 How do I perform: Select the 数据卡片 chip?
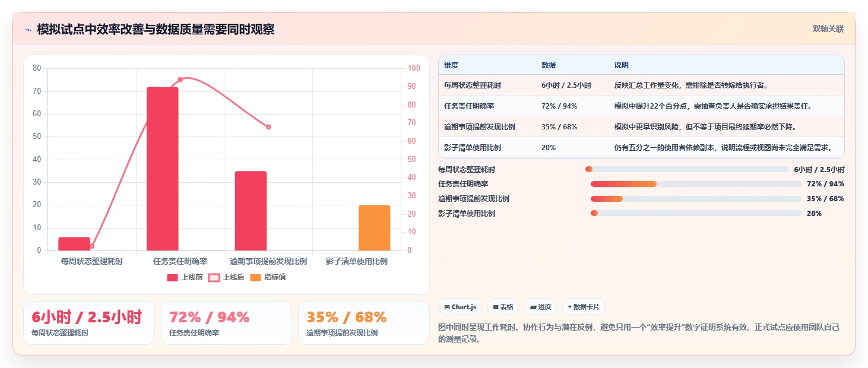tap(584, 307)
